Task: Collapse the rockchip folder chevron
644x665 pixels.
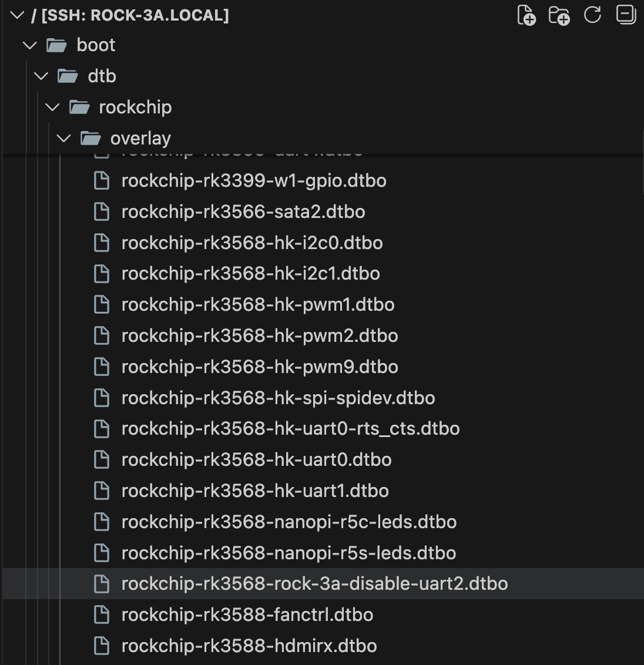Action: (x=52, y=108)
